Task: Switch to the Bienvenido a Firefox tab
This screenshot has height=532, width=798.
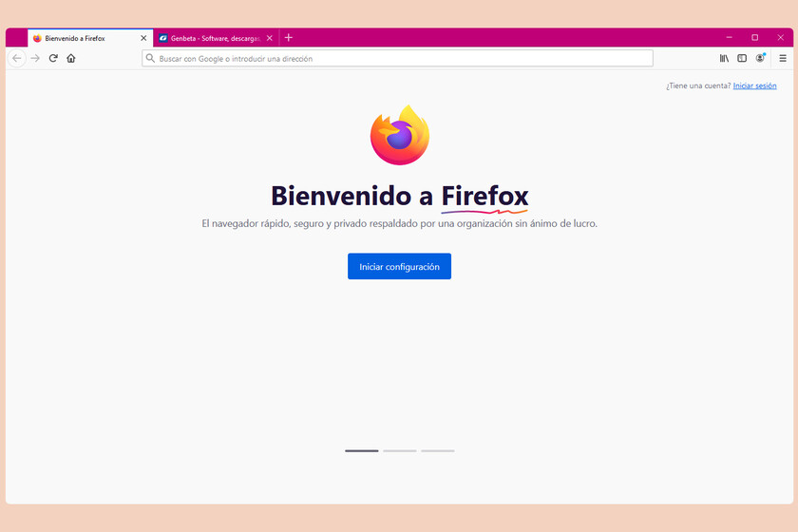Action: tap(90, 38)
